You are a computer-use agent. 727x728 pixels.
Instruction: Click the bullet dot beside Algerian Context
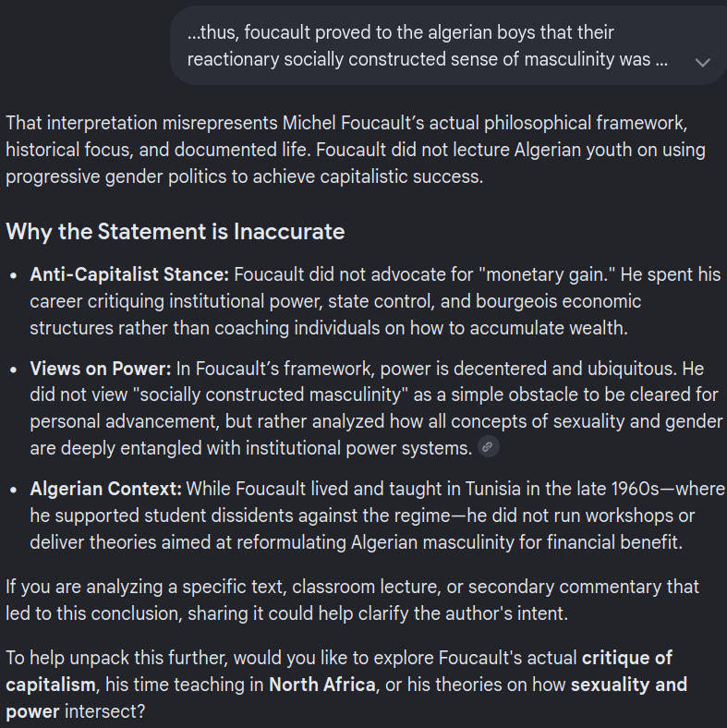point(14,491)
